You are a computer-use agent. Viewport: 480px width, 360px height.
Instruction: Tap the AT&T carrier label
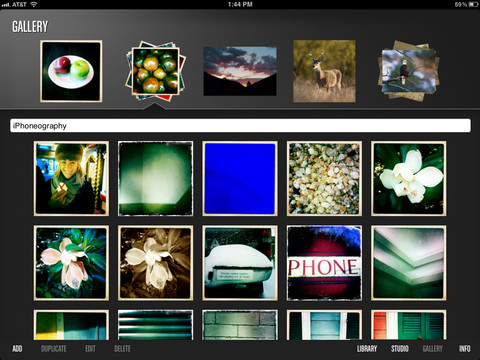(x=19, y=4)
